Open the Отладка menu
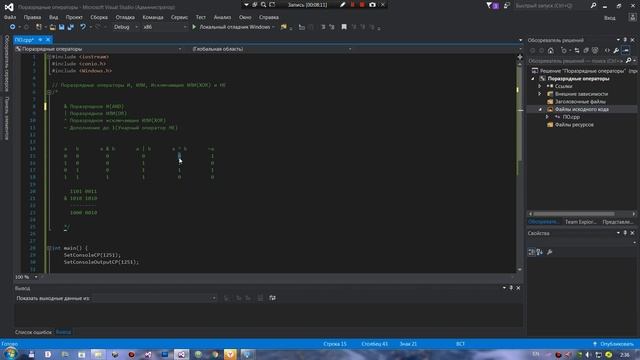 125,17
